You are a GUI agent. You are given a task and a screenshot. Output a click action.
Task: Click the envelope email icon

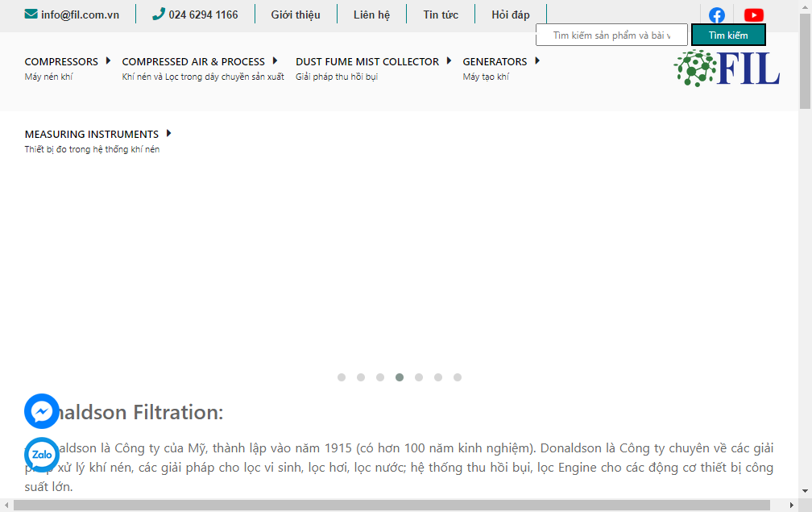pos(31,14)
